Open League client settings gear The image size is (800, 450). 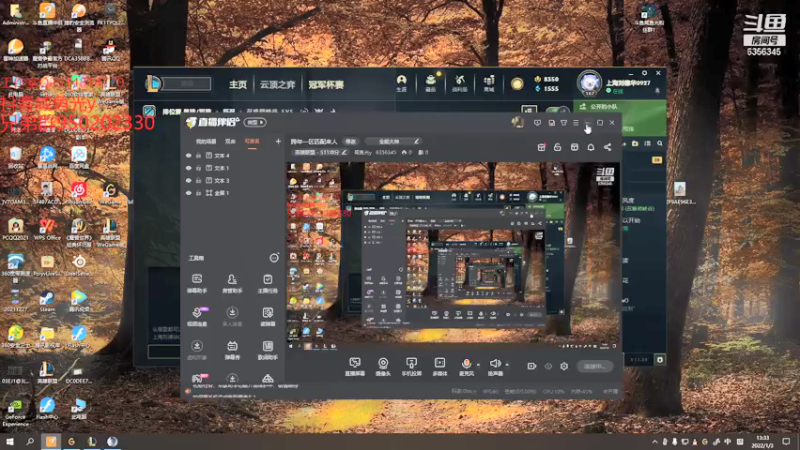pyautogui.click(x=644, y=73)
